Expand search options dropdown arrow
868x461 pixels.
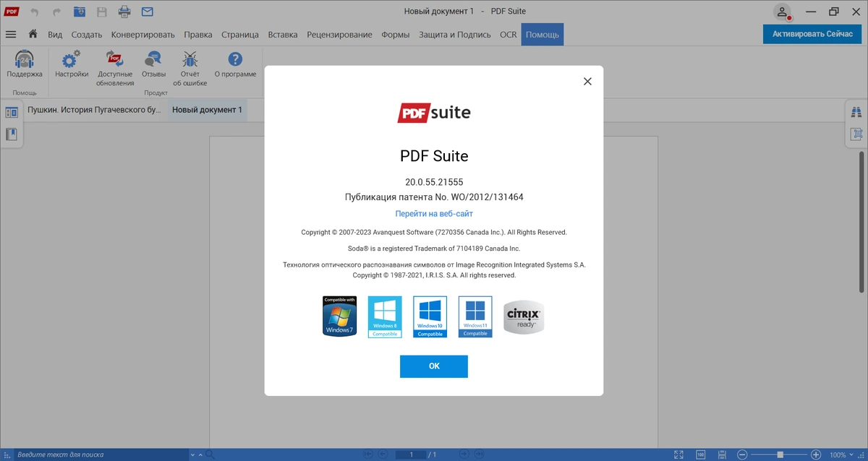pyautogui.click(x=192, y=455)
